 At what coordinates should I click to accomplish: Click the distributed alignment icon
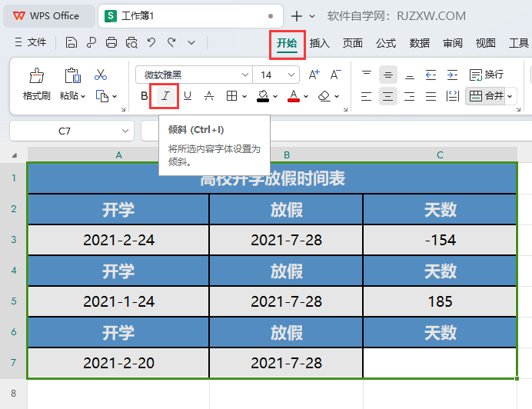tap(453, 97)
